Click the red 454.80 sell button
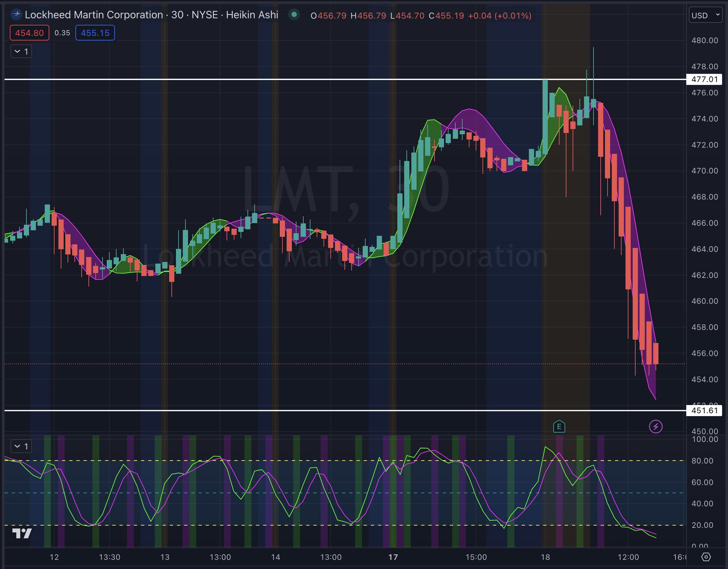The image size is (728, 569). click(x=30, y=33)
